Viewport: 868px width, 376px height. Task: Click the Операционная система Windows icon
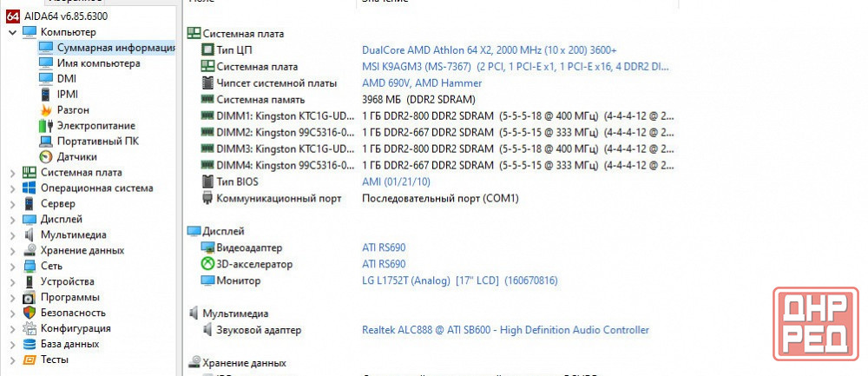[x=30, y=188]
